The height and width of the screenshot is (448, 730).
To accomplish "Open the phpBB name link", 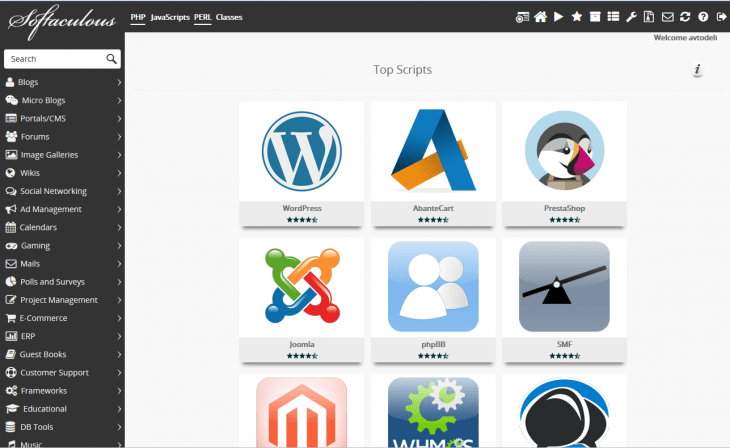I will point(433,344).
